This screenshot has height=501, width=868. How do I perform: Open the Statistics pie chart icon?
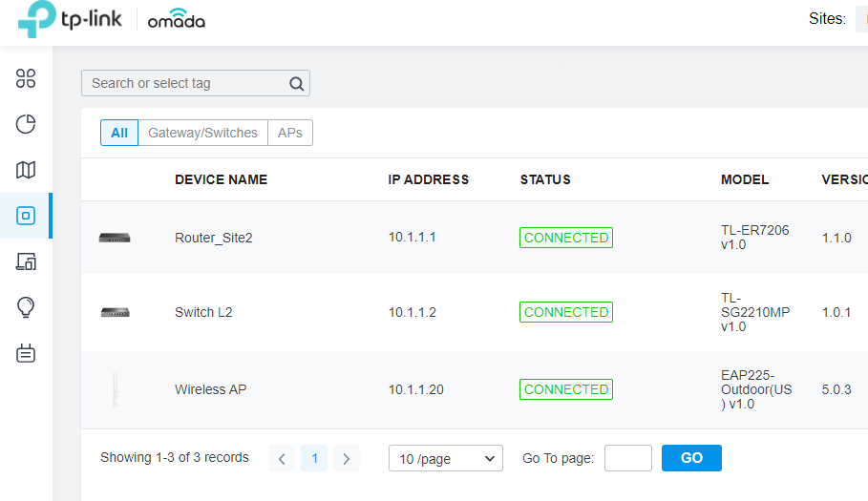coord(26,124)
